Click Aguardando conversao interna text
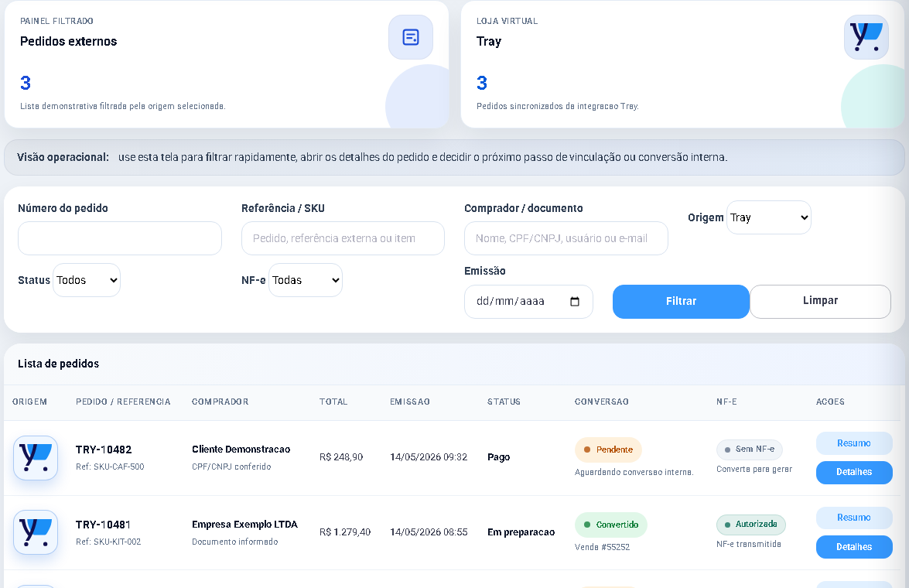Viewport: 909px width, 588px height. click(x=634, y=472)
